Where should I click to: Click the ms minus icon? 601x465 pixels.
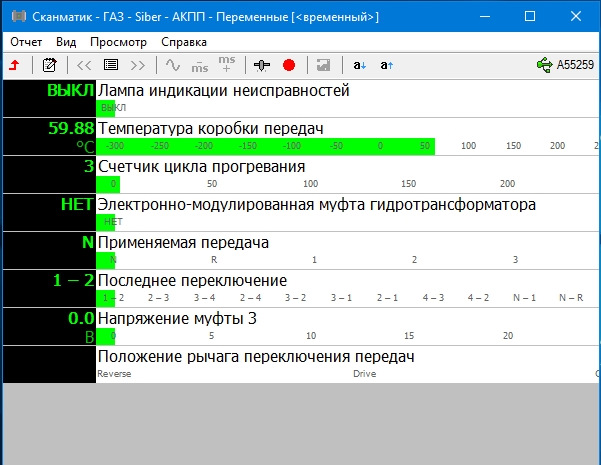pyautogui.click(x=200, y=66)
